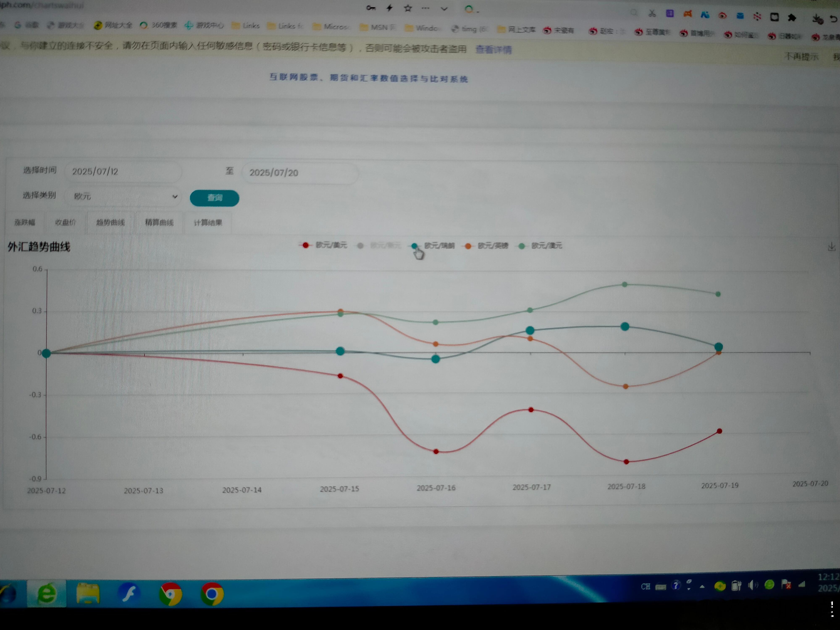The image size is (840, 630).
Task: Click the orange data point at 2025-07-18
Action: pyautogui.click(x=625, y=387)
